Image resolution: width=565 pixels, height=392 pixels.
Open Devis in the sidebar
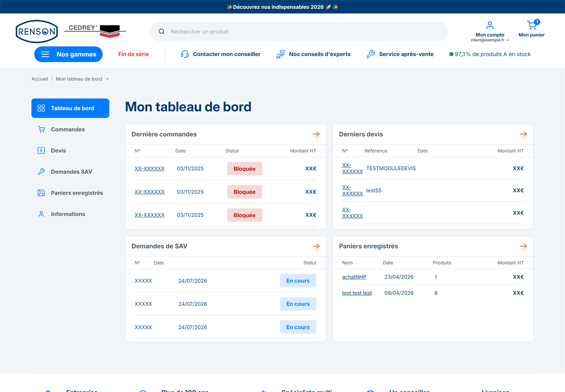[70, 150]
